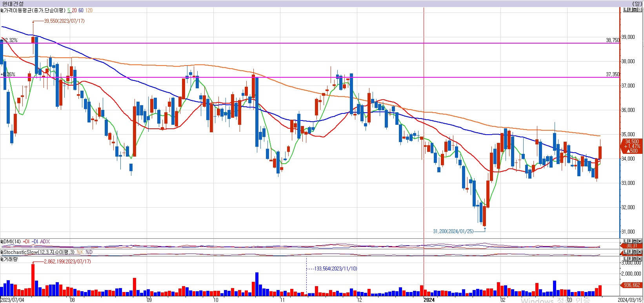644x303 pixels.
Task: Click the small marker icon before 가격이동평균
Action: pyautogui.click(x=2, y=10)
